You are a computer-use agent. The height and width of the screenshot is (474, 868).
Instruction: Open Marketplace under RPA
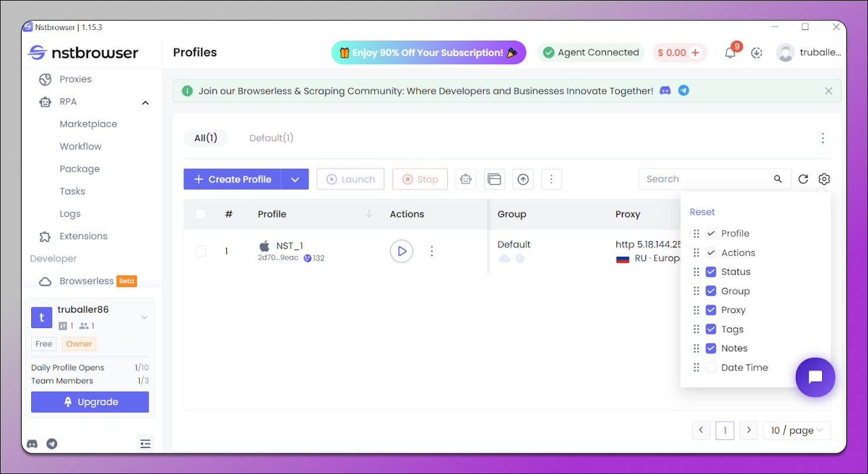pos(88,124)
